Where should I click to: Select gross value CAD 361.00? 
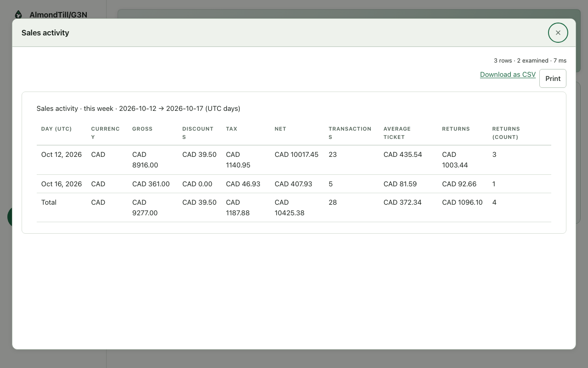click(x=151, y=184)
